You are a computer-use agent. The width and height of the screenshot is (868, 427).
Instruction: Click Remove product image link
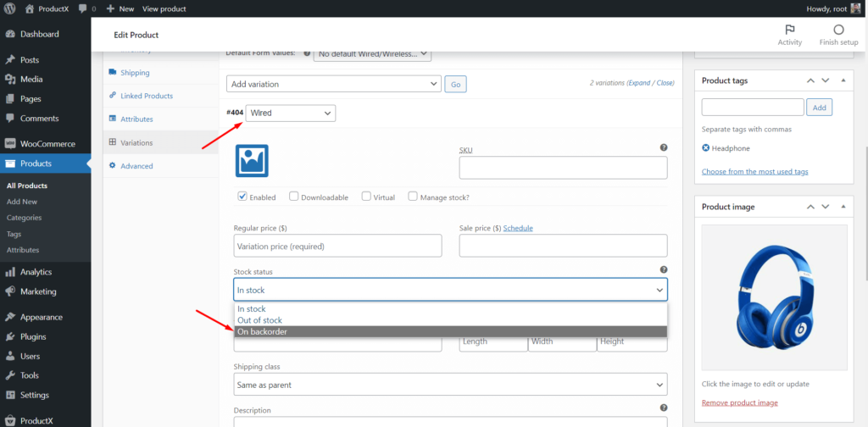click(739, 402)
